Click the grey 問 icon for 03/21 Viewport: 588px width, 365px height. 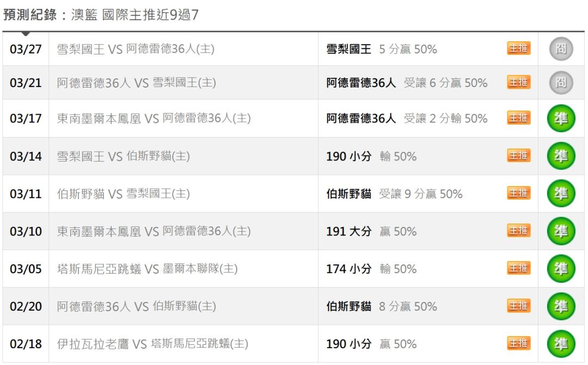point(561,83)
